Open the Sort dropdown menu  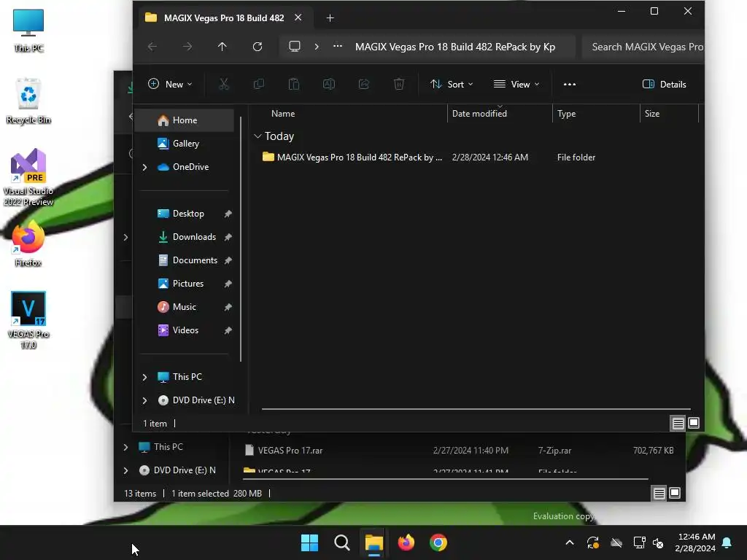452,85
